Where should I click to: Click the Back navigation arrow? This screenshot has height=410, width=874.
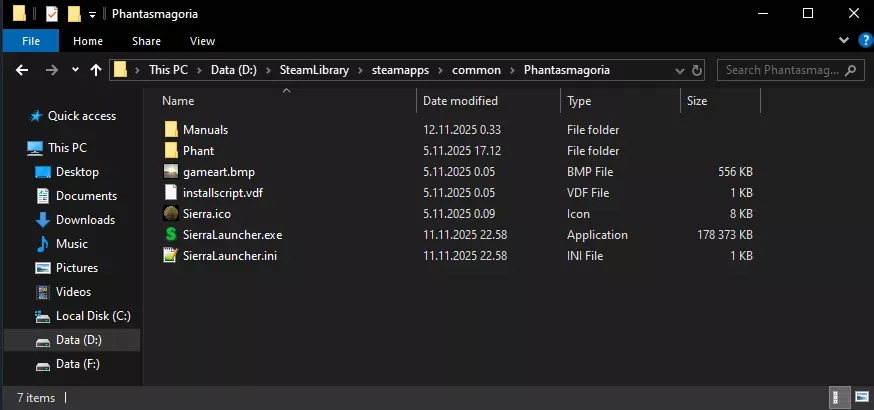20,70
